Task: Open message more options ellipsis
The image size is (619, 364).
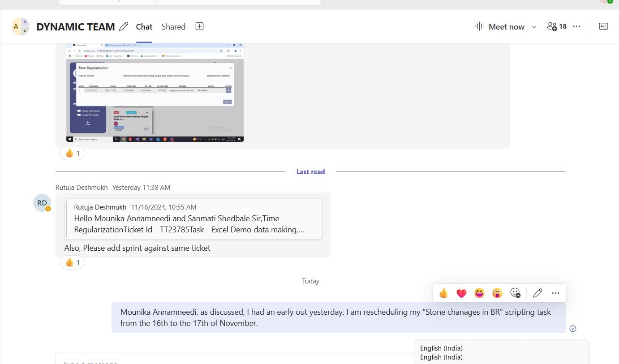Action: click(x=556, y=293)
